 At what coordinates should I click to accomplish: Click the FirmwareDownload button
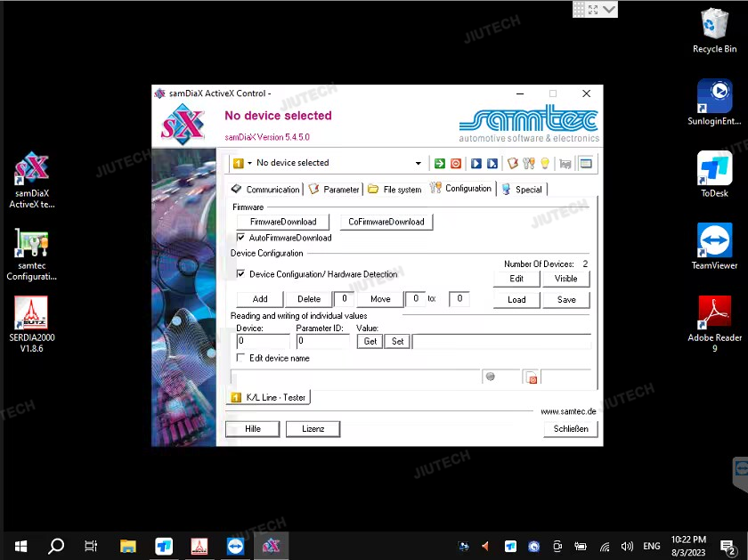(283, 222)
